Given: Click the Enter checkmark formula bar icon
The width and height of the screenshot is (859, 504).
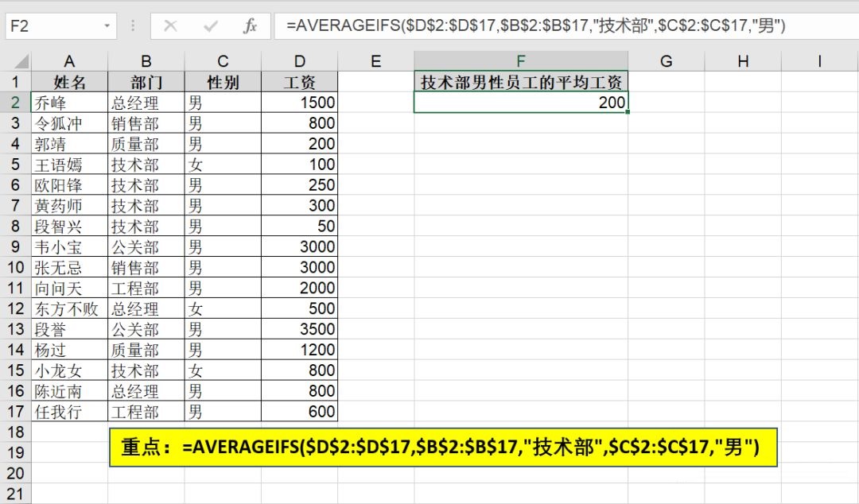Looking at the screenshot, I should (210, 25).
